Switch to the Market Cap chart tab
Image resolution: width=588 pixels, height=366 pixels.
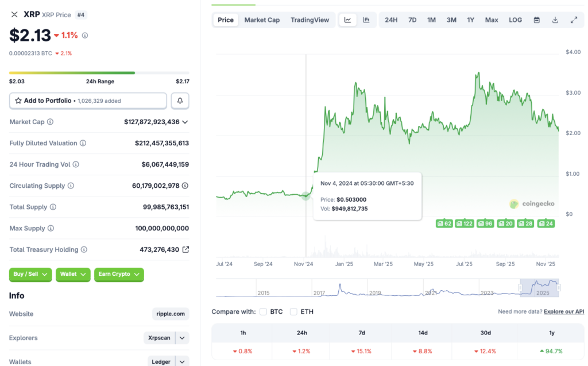pyautogui.click(x=262, y=20)
